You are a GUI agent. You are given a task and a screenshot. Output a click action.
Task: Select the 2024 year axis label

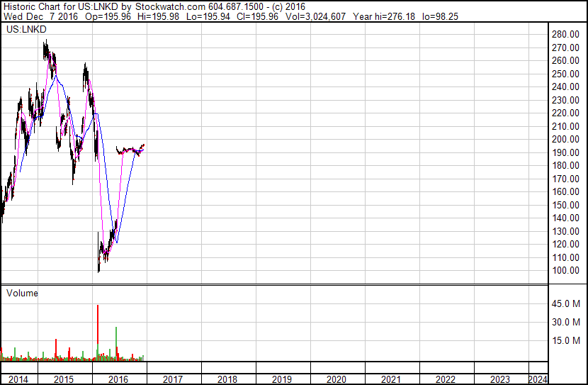(538, 379)
